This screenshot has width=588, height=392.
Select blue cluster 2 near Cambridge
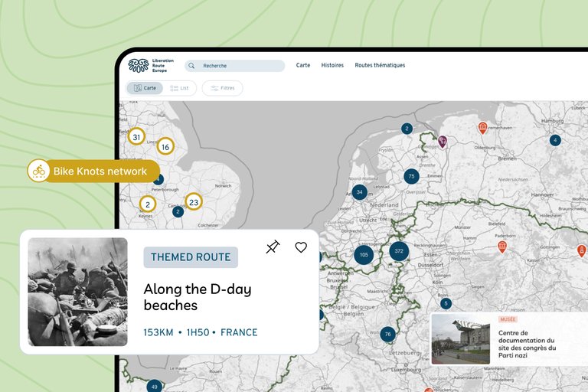178,211
